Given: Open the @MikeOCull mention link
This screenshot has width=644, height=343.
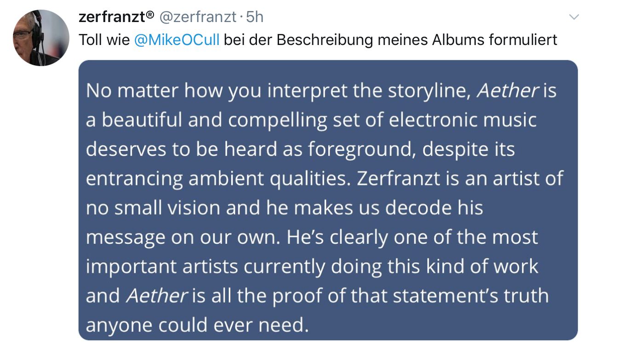Looking at the screenshot, I should (x=177, y=40).
